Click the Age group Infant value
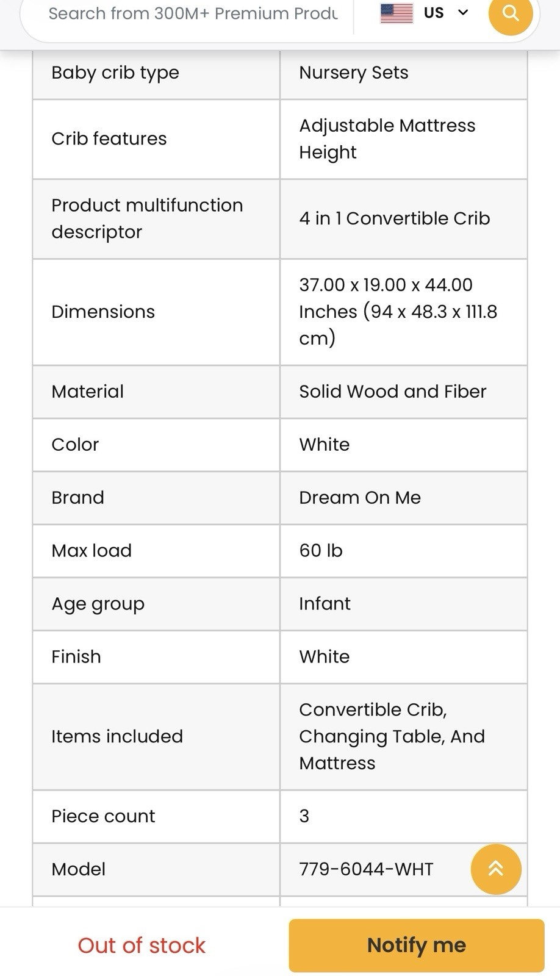The image size is (560, 976). click(325, 603)
